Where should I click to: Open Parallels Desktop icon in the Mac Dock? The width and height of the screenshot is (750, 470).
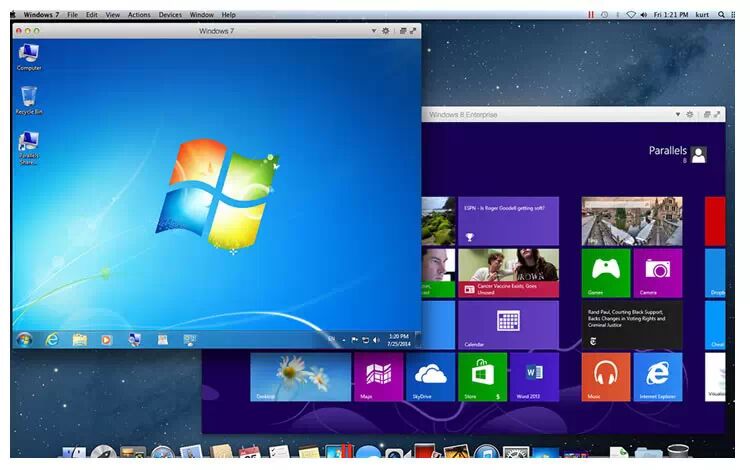[x=339, y=451]
